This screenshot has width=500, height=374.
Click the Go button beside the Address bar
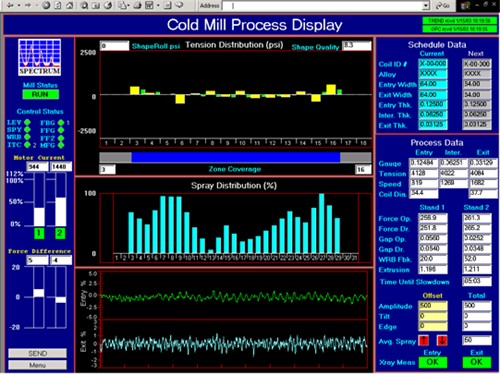pos(443,6)
